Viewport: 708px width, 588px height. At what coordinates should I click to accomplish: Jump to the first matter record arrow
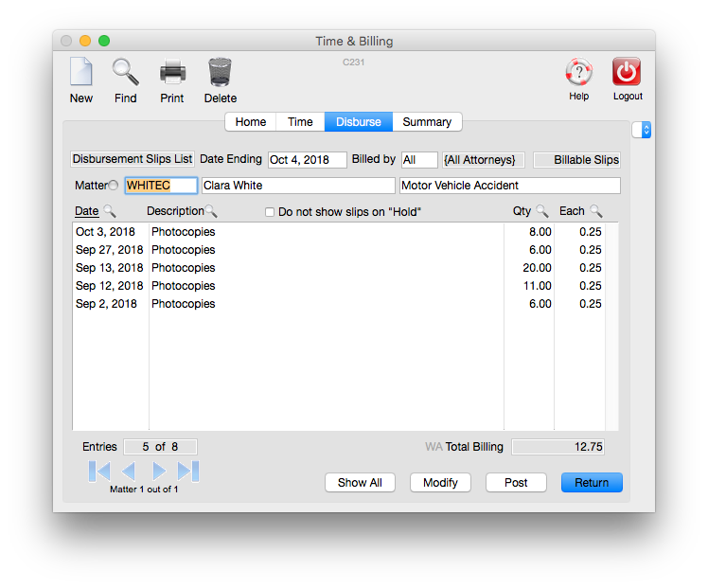(x=99, y=471)
